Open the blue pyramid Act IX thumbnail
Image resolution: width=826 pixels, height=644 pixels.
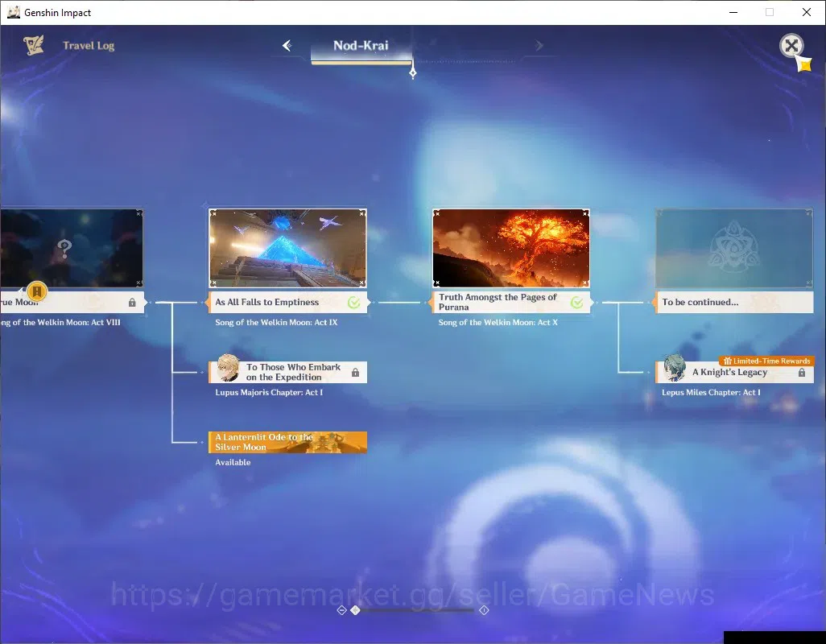tap(287, 248)
